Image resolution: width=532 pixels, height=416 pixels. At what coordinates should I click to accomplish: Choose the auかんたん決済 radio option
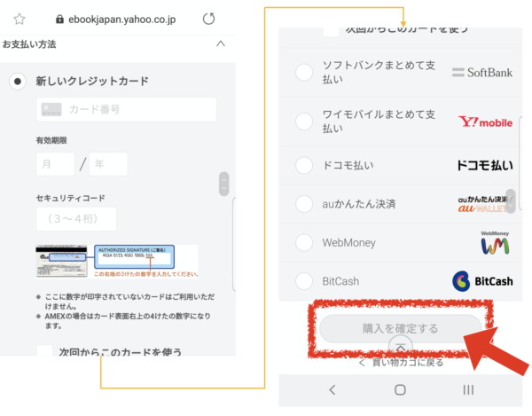[x=304, y=204]
